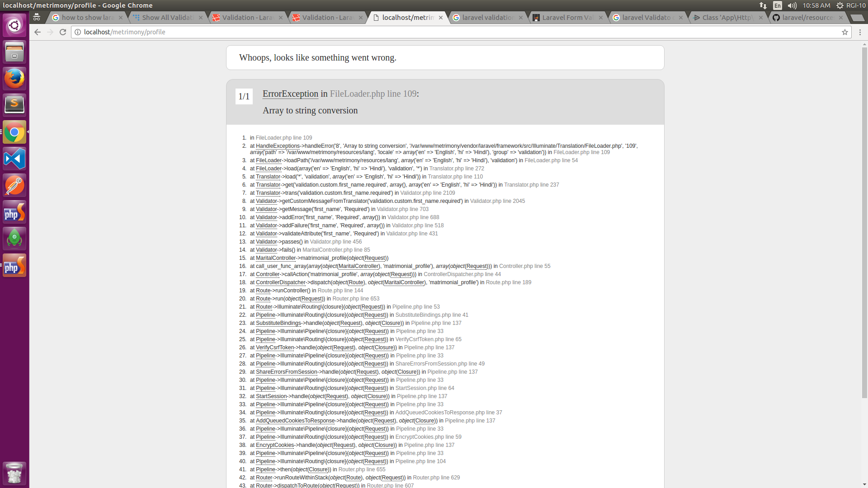Expand the FileLoader.php link in header

point(373,94)
